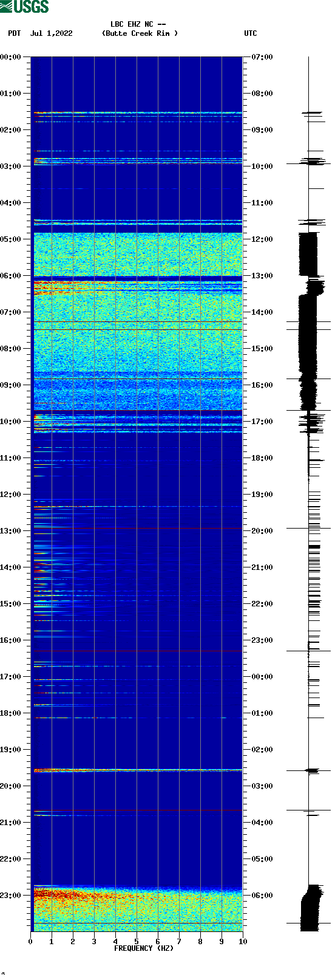Click the PDT time label '05:00'
This screenshot has height=980, width=335.
(11, 239)
